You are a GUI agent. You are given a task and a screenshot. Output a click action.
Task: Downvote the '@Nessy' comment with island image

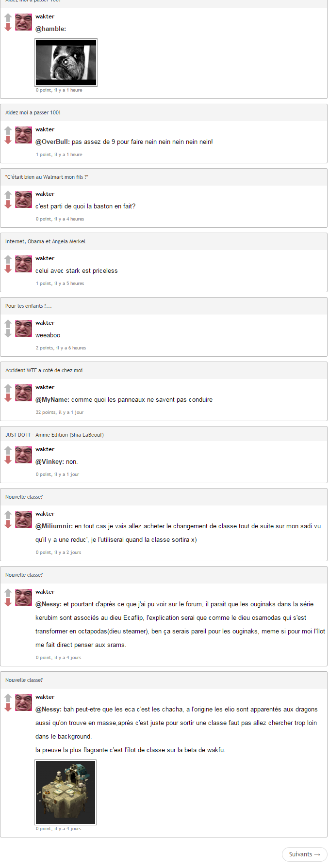point(8,708)
